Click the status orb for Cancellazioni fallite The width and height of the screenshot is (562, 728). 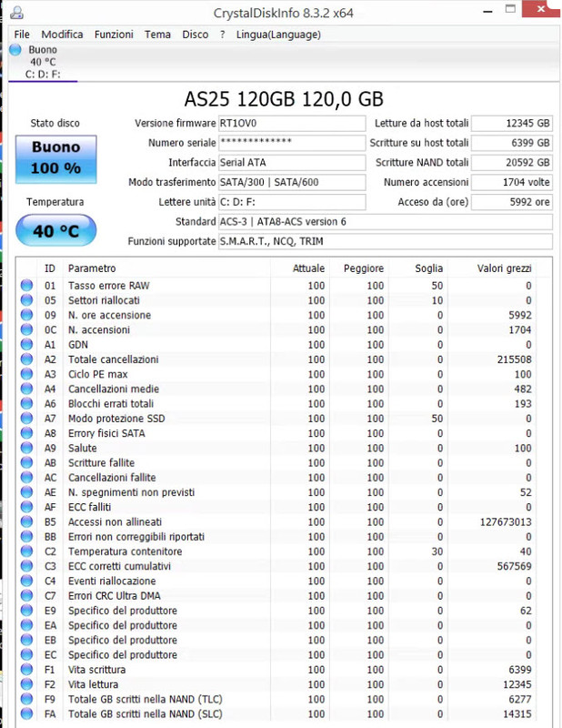(x=26, y=477)
